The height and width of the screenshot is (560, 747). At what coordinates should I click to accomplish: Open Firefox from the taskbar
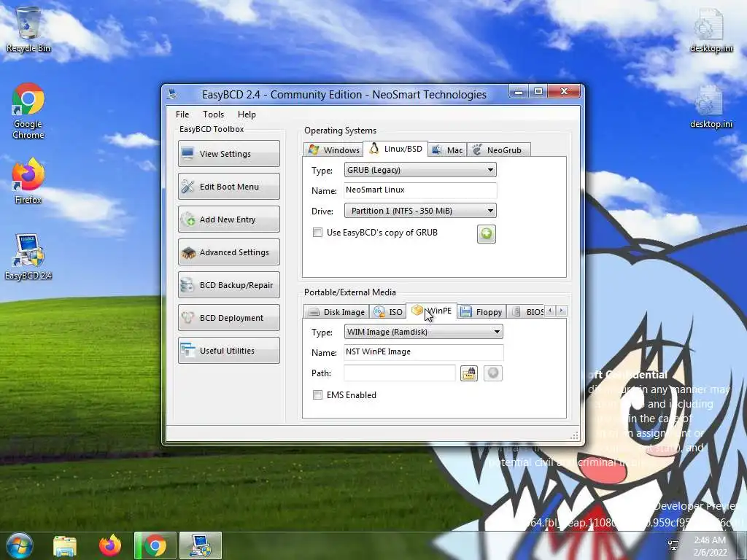click(110, 545)
